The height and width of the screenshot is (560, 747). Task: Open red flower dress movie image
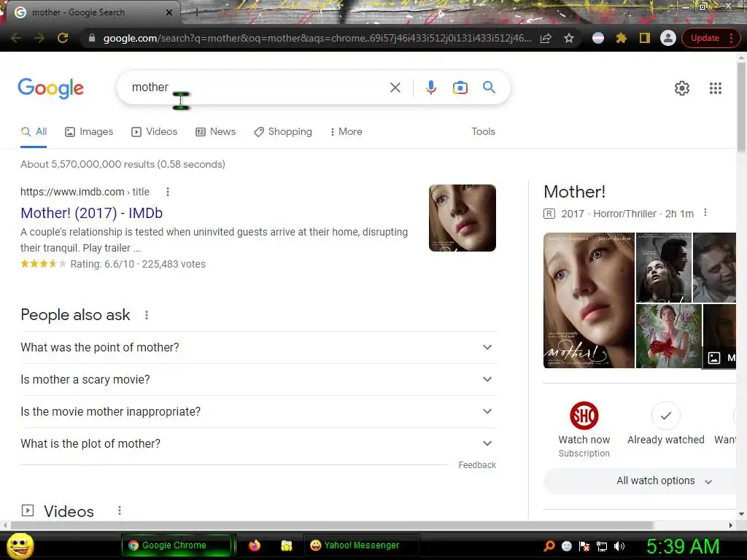pyautogui.click(x=668, y=336)
